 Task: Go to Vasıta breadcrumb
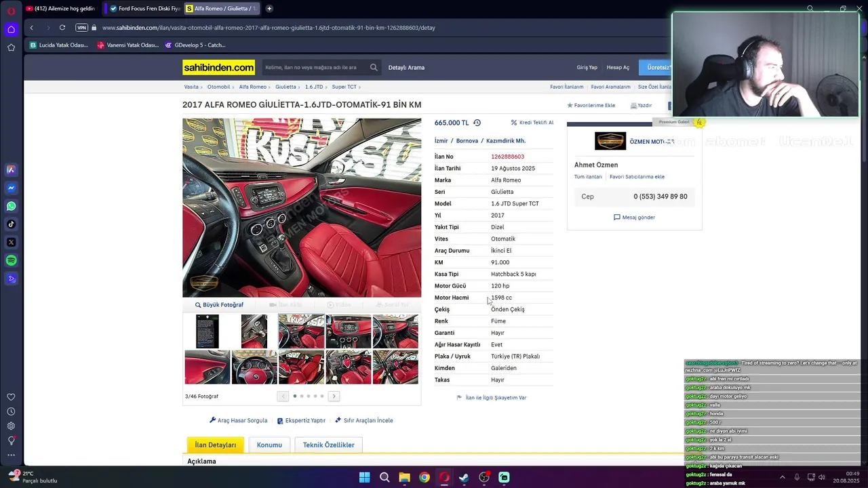click(191, 87)
